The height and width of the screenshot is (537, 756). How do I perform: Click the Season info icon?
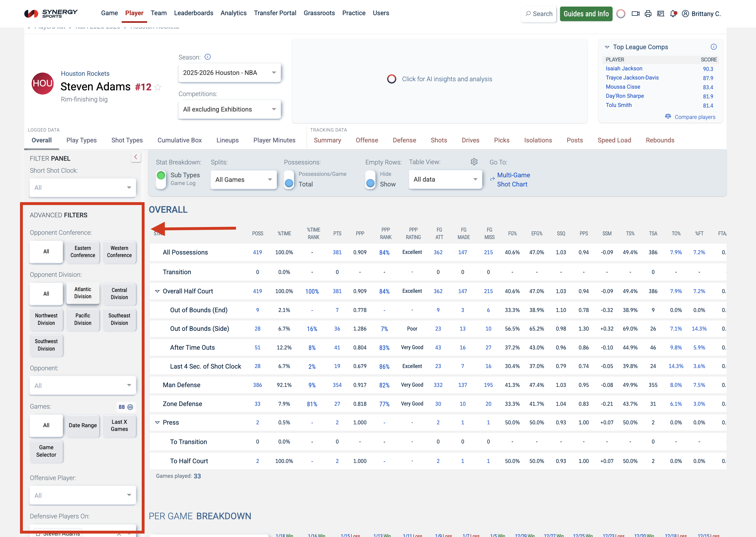click(207, 57)
